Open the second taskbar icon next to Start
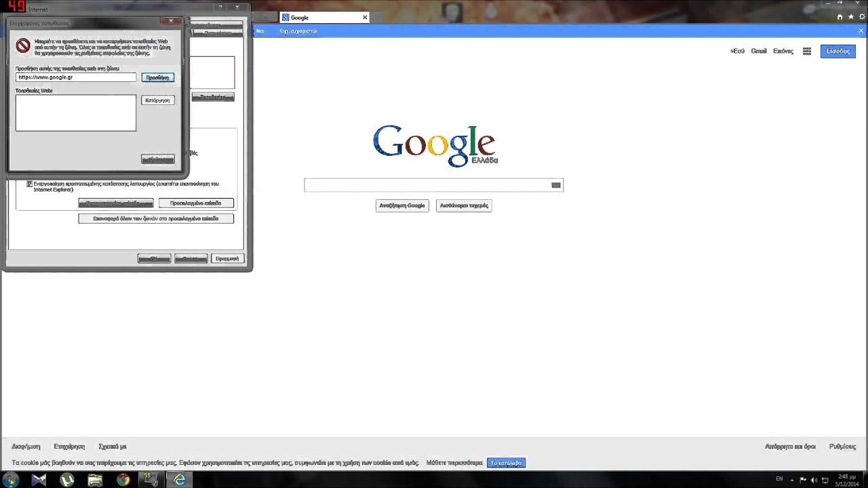 [39, 480]
